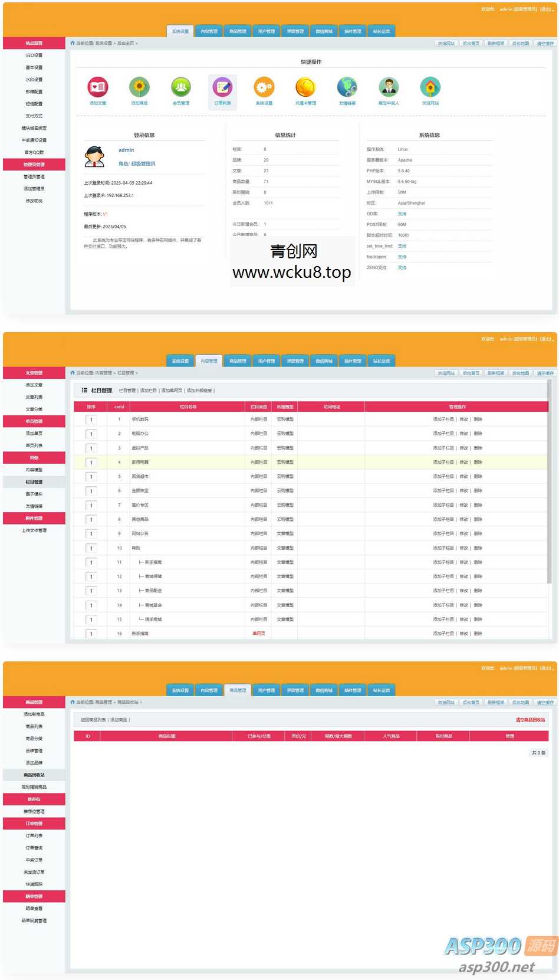
Task: Click 修改 link in 电脑办公 row
Action: click(x=464, y=434)
